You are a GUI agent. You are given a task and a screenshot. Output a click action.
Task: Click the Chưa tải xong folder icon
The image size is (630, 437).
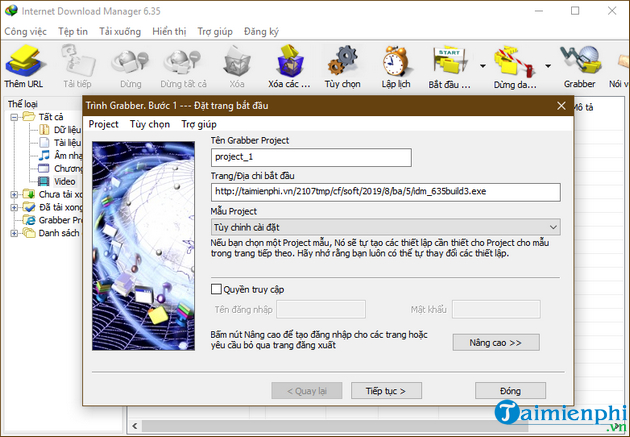coord(29,194)
